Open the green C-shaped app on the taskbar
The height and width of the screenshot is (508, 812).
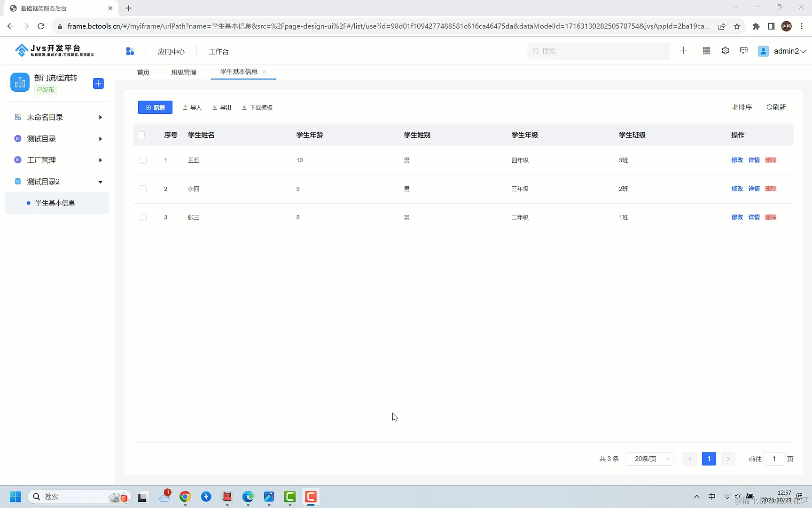pyautogui.click(x=290, y=497)
